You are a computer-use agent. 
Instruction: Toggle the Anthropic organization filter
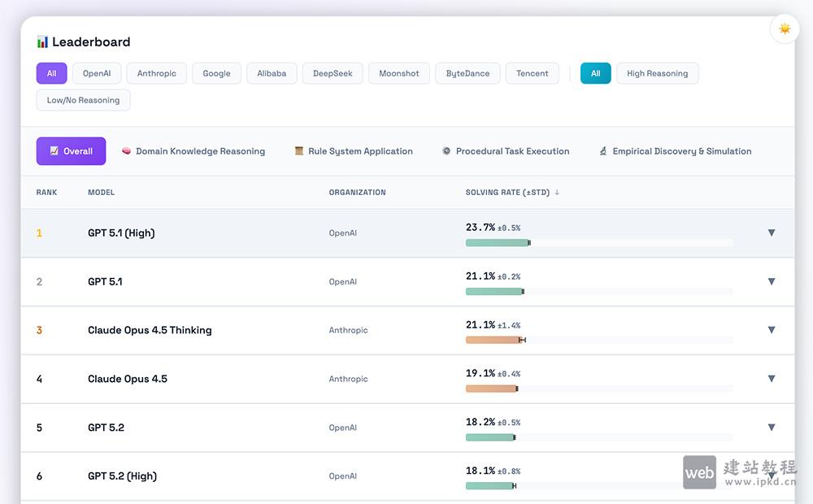click(x=156, y=73)
